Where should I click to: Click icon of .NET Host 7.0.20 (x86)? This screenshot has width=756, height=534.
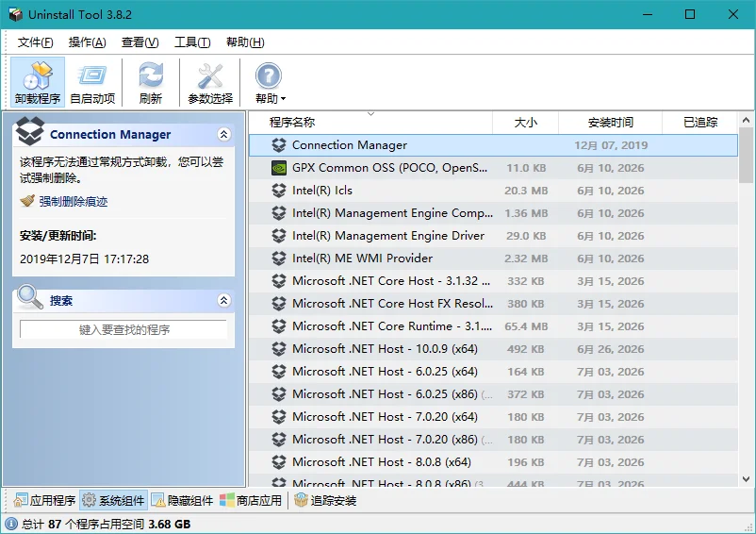pos(279,440)
